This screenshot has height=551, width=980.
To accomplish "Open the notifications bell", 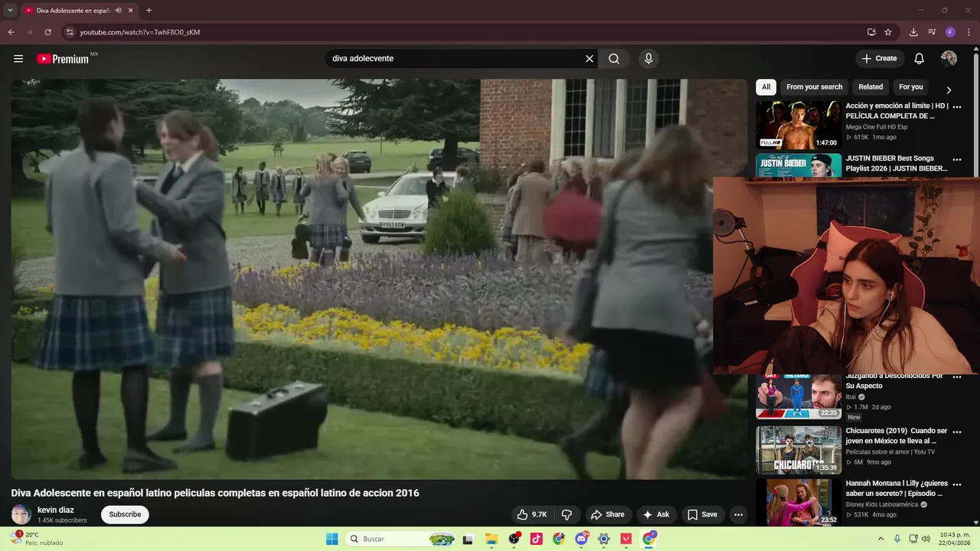I will pyautogui.click(x=920, y=59).
